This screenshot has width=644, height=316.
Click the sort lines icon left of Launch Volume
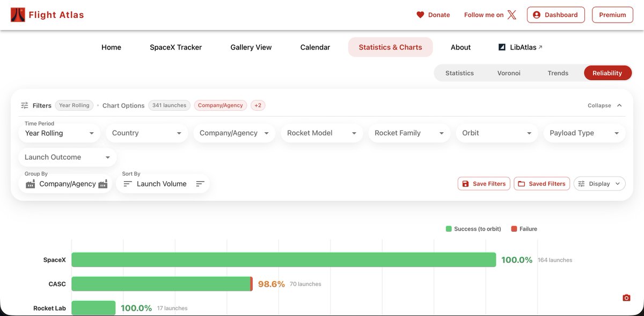click(x=128, y=184)
